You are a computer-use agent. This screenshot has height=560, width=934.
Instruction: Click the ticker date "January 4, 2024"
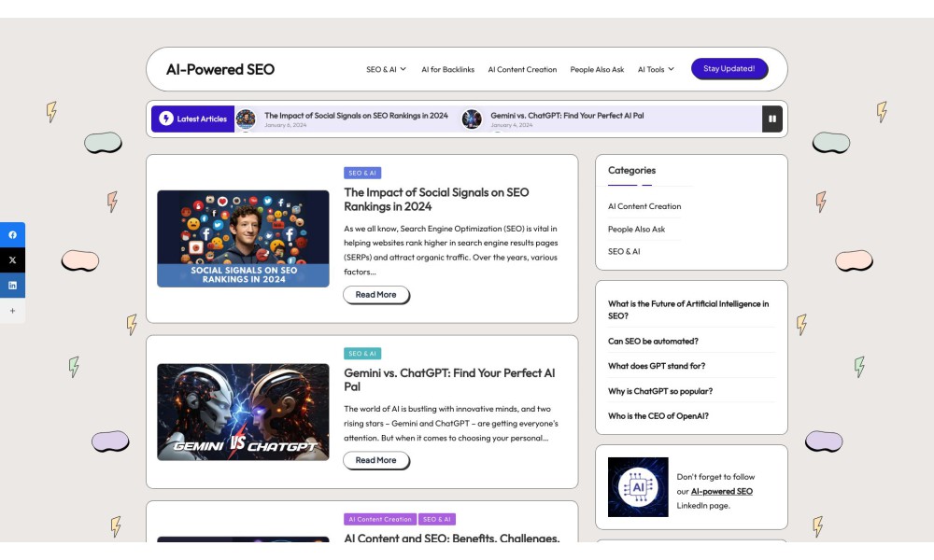[x=512, y=125]
